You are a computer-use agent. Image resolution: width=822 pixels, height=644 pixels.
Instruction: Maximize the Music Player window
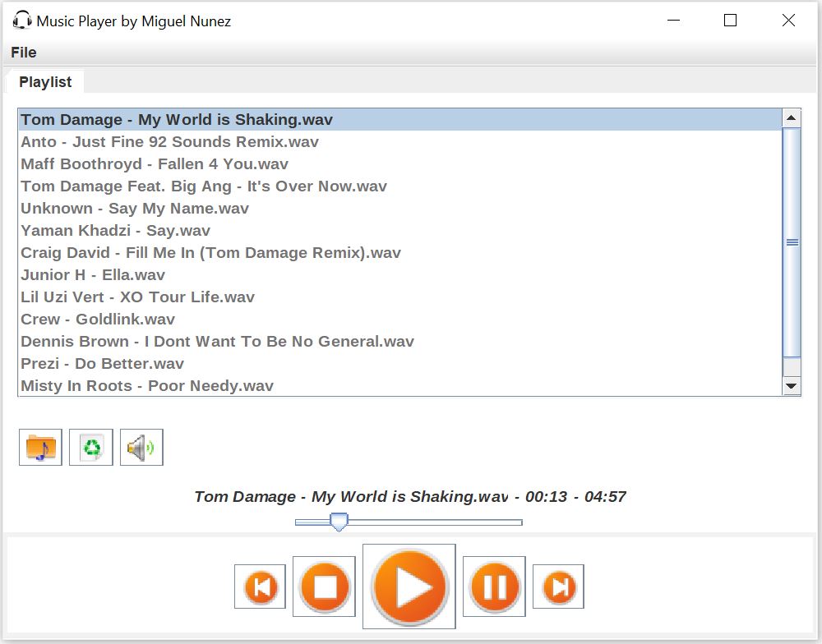(730, 21)
